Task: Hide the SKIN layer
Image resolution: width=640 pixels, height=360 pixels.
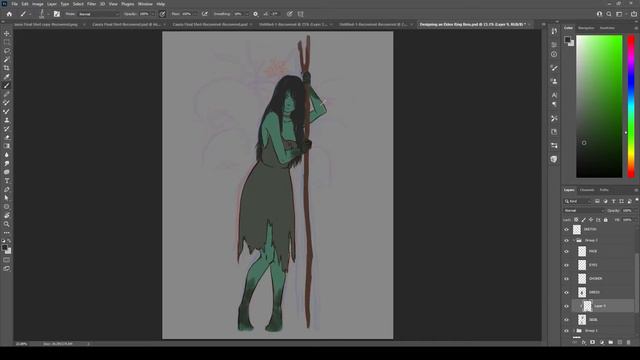Action: tap(567, 320)
